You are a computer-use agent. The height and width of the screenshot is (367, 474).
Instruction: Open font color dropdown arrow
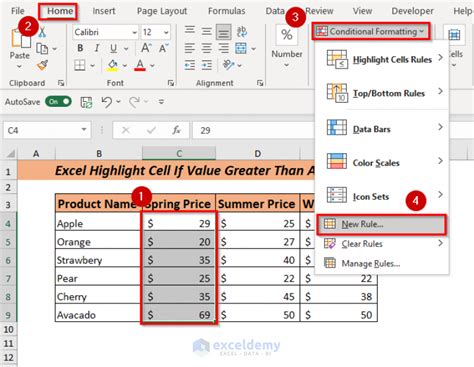[x=152, y=66]
